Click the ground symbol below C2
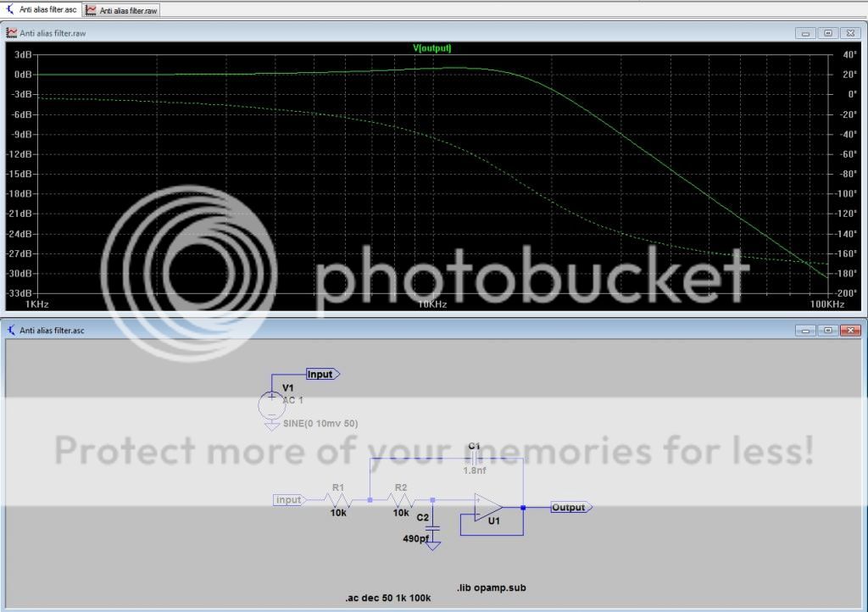This screenshot has height=612, width=868. tap(433, 546)
